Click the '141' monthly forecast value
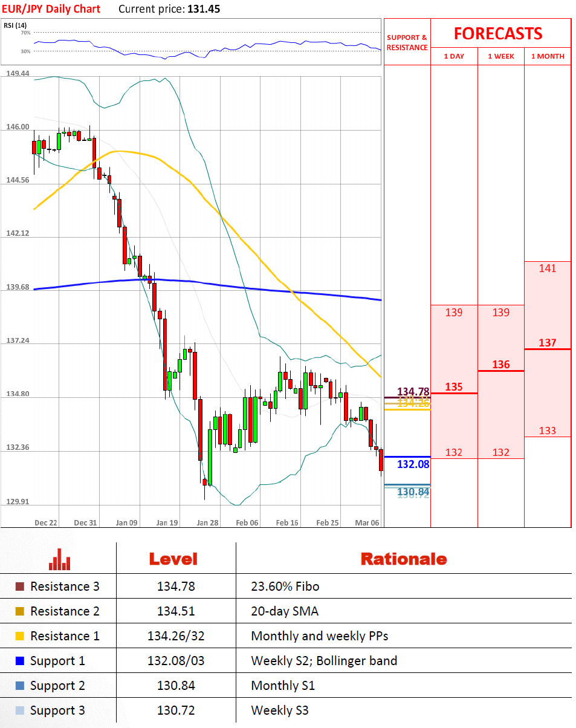The width and height of the screenshot is (576, 728). tap(548, 268)
